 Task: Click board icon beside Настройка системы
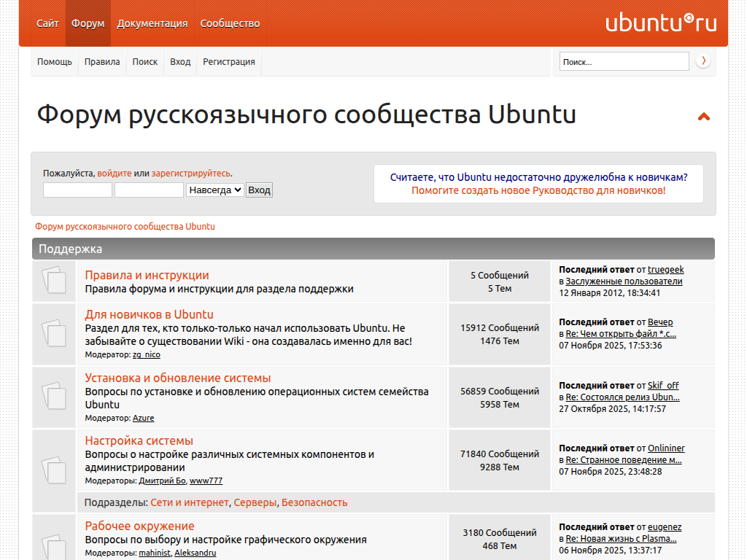54,470
